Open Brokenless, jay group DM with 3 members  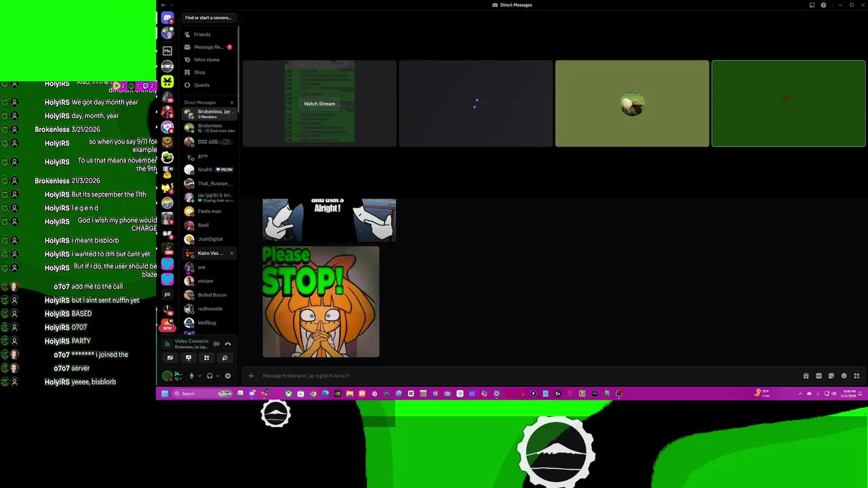[x=208, y=114]
